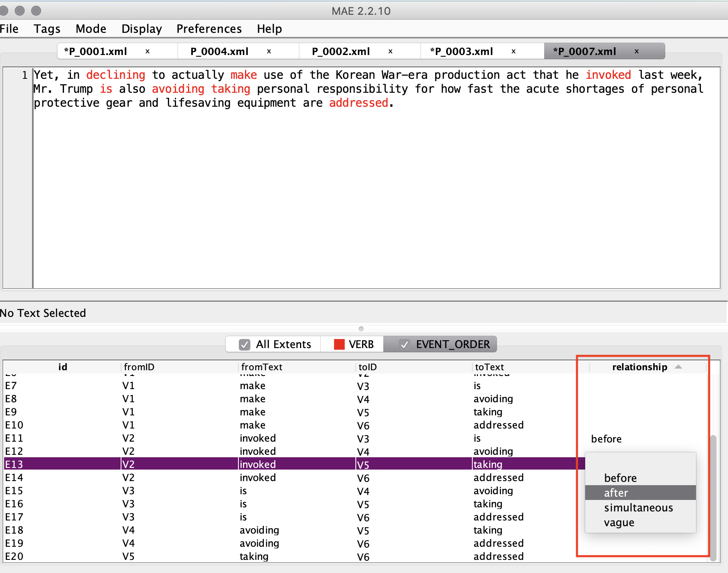The height and width of the screenshot is (573, 728).
Task: Click line number 1 in the gutter
Action: 25,75
